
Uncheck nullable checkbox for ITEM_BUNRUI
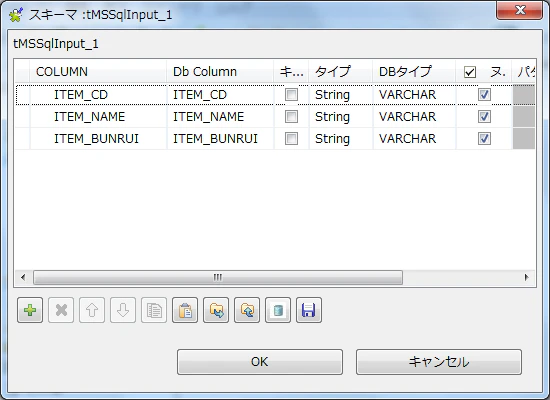[x=484, y=139]
